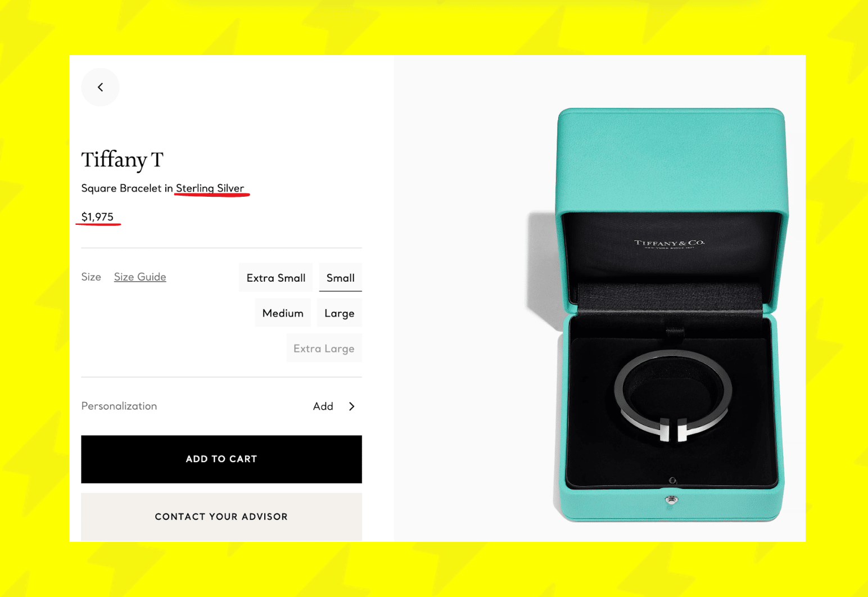The height and width of the screenshot is (597, 868).
Task: Click Add next to Personalization
Action: pos(323,406)
